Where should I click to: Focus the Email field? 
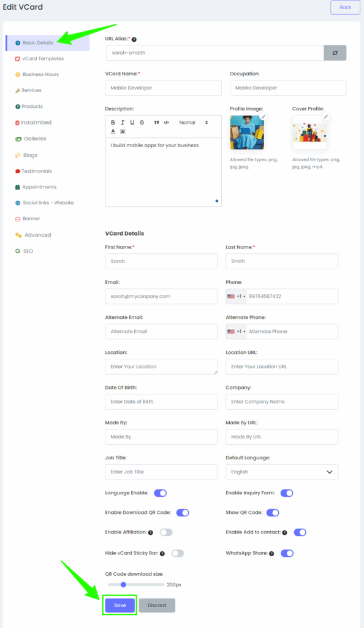tap(161, 296)
